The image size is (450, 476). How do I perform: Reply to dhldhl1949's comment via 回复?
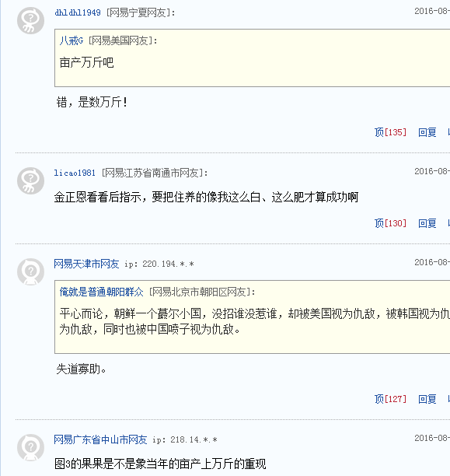[x=427, y=132]
